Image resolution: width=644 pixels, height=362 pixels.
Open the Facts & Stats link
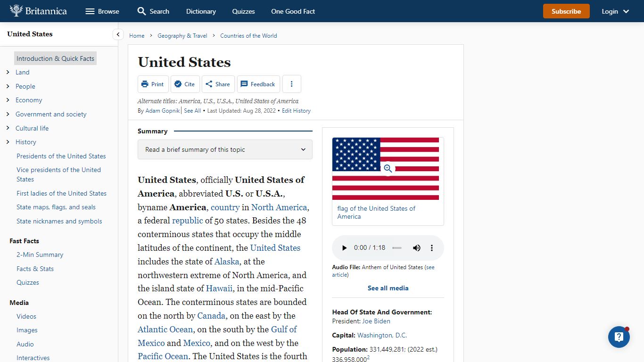(x=35, y=269)
